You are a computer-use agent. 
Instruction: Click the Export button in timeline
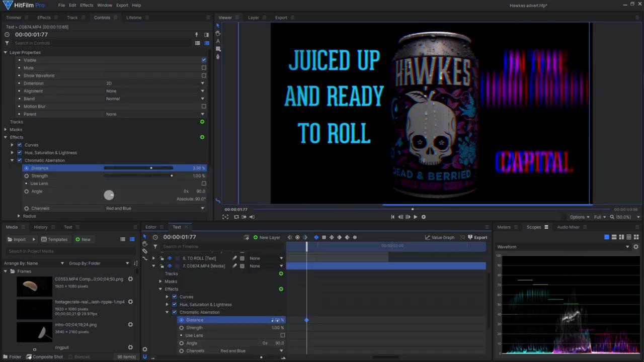point(477,237)
